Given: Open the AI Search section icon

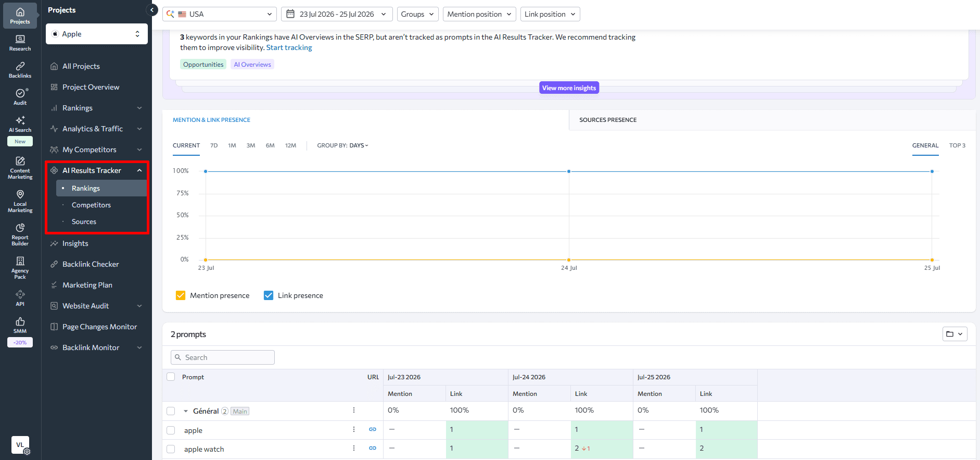Looking at the screenshot, I should 20,124.
